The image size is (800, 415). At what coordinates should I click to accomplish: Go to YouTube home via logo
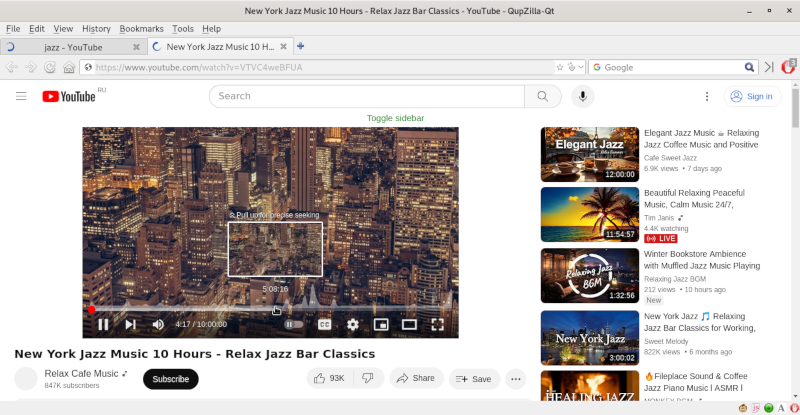pyautogui.click(x=69, y=96)
